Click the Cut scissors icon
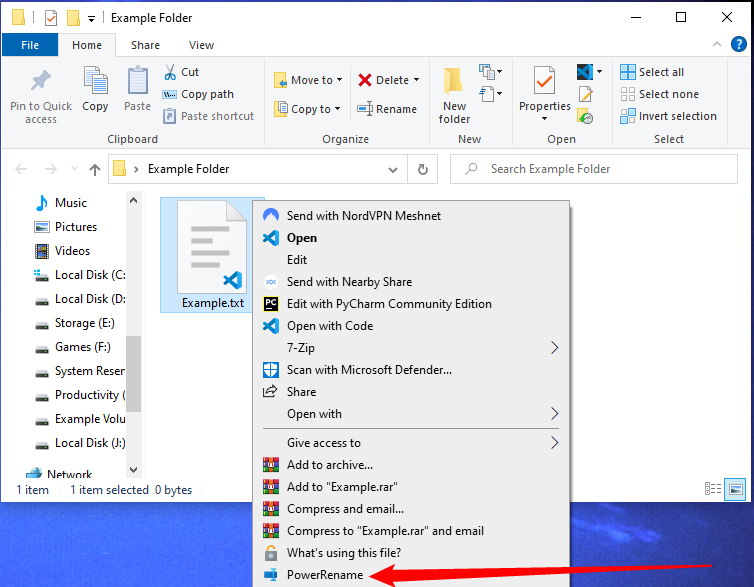This screenshot has height=587, width=754. 170,72
